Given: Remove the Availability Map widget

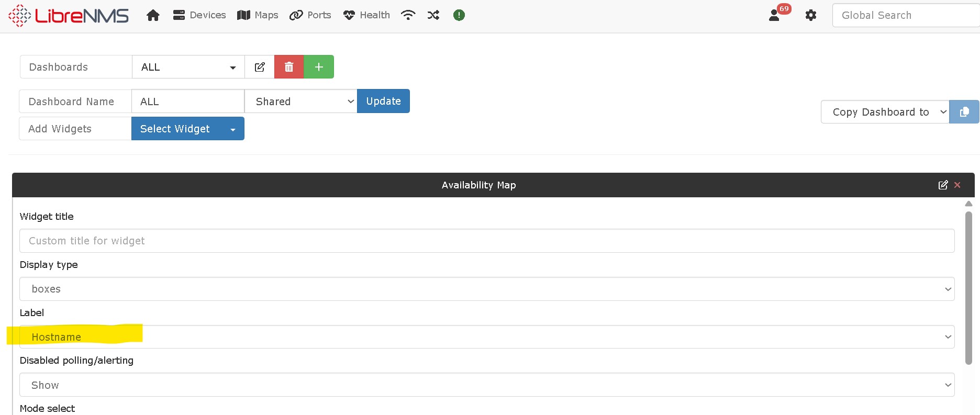Looking at the screenshot, I should 957,185.
